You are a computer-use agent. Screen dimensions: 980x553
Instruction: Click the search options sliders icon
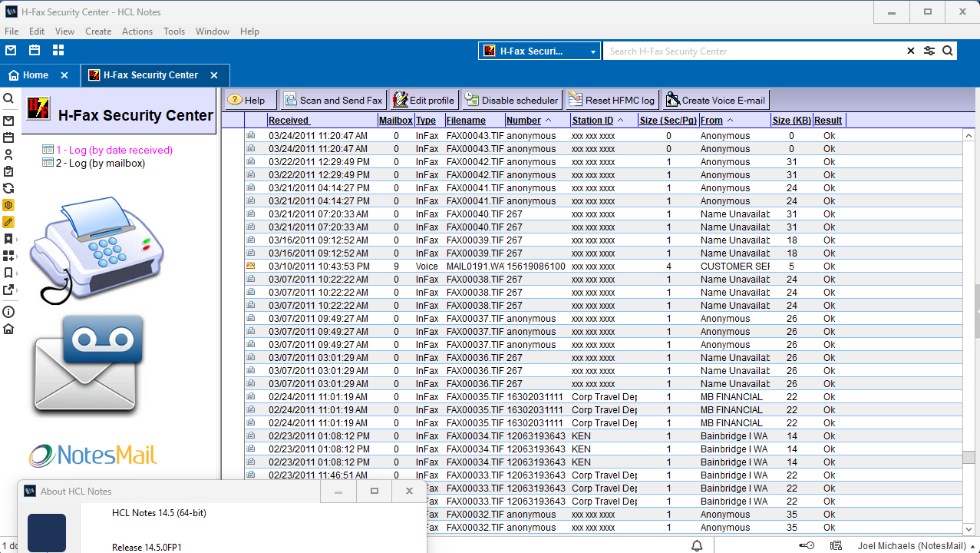[x=929, y=51]
